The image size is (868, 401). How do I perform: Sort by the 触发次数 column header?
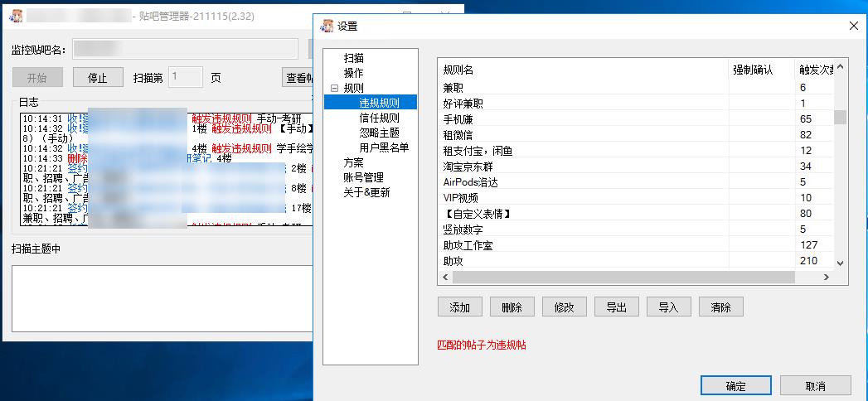[814, 70]
